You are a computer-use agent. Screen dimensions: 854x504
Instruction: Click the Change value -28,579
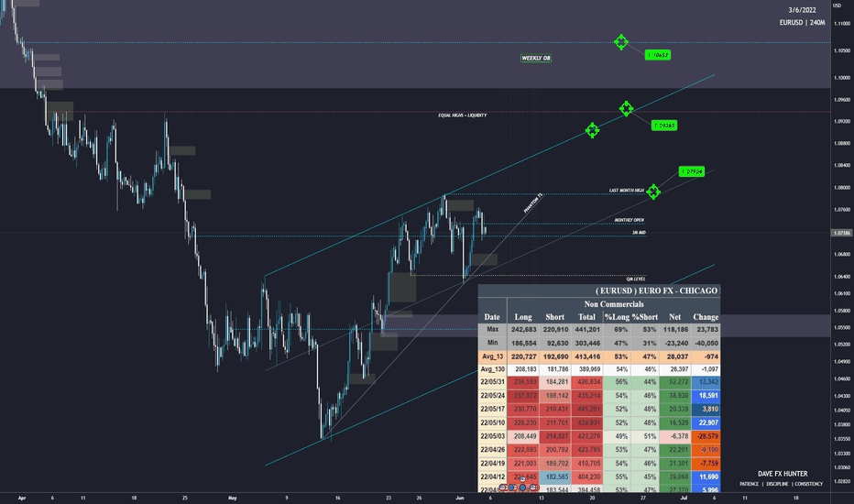(706, 436)
